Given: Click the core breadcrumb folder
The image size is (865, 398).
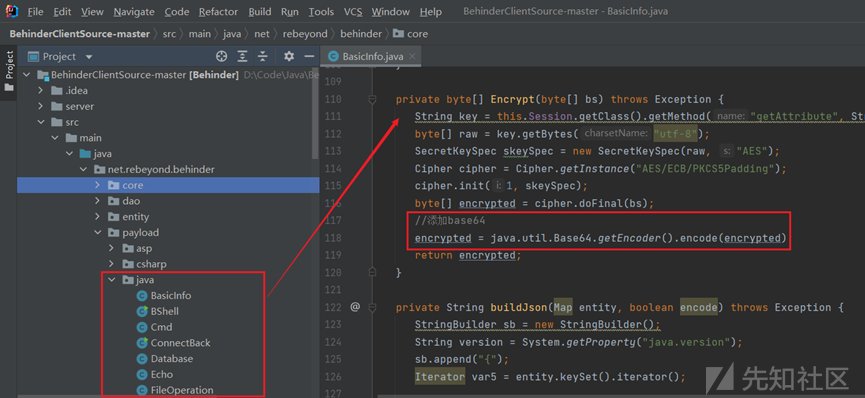Looking at the screenshot, I should [x=410, y=34].
